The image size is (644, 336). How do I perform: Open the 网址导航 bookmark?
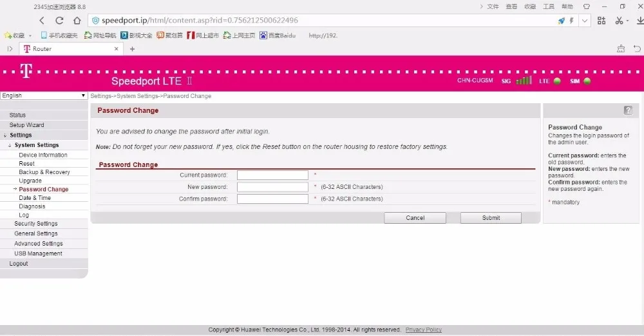pyautogui.click(x=100, y=35)
